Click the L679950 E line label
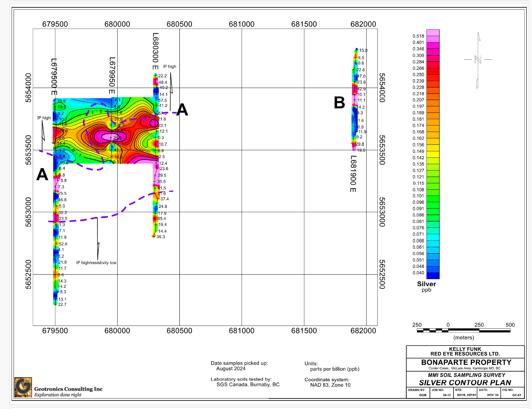 [x=112, y=75]
